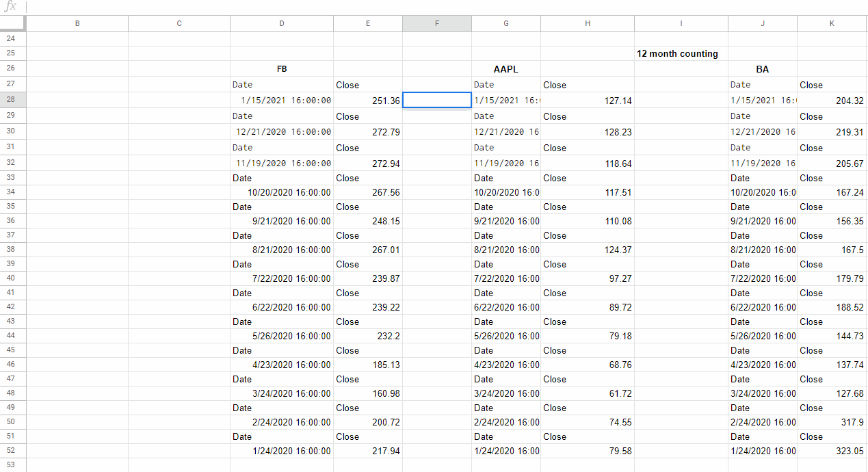The width and height of the screenshot is (868, 472).
Task: Select AAPL close value 74.55
Action: coord(588,423)
